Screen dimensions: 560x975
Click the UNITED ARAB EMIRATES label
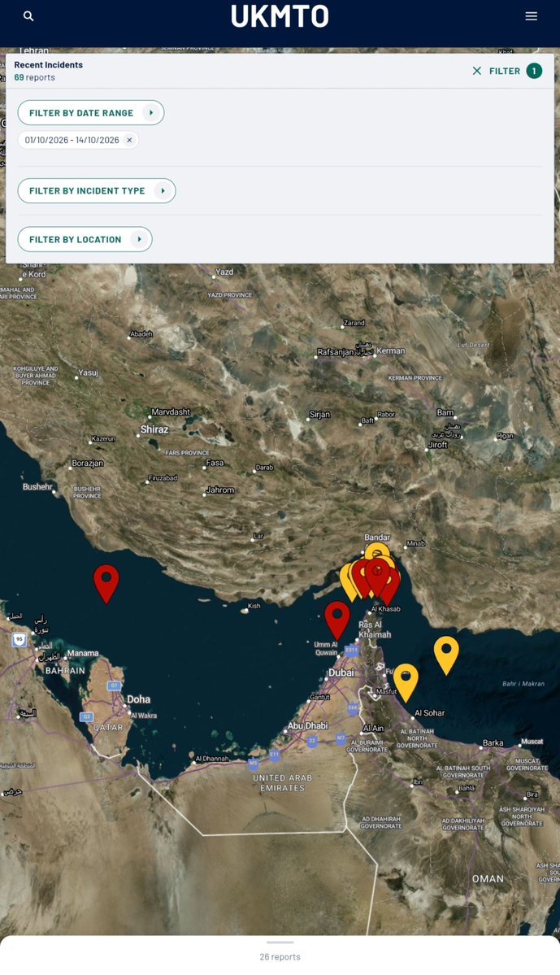tap(283, 783)
